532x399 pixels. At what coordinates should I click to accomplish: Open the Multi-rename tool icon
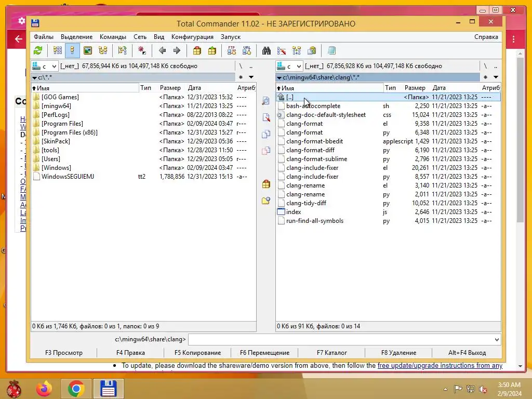281,50
